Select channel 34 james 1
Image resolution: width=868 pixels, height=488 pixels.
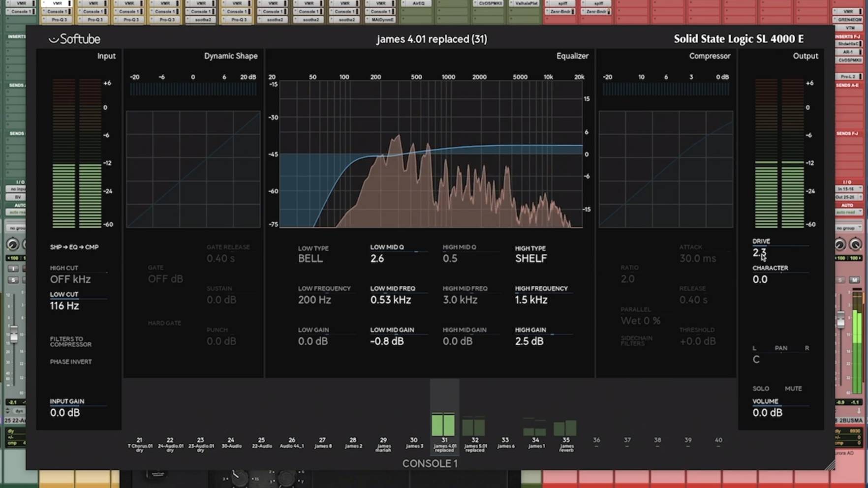pyautogui.click(x=536, y=443)
